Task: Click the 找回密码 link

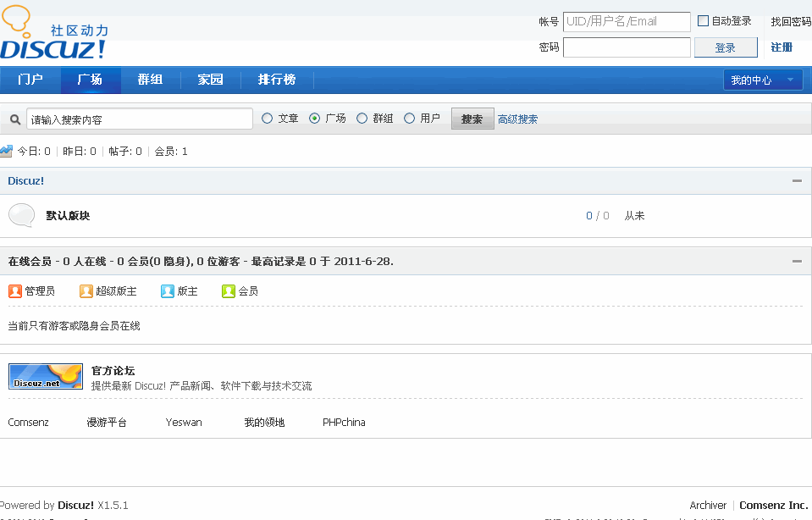Action: pos(791,21)
